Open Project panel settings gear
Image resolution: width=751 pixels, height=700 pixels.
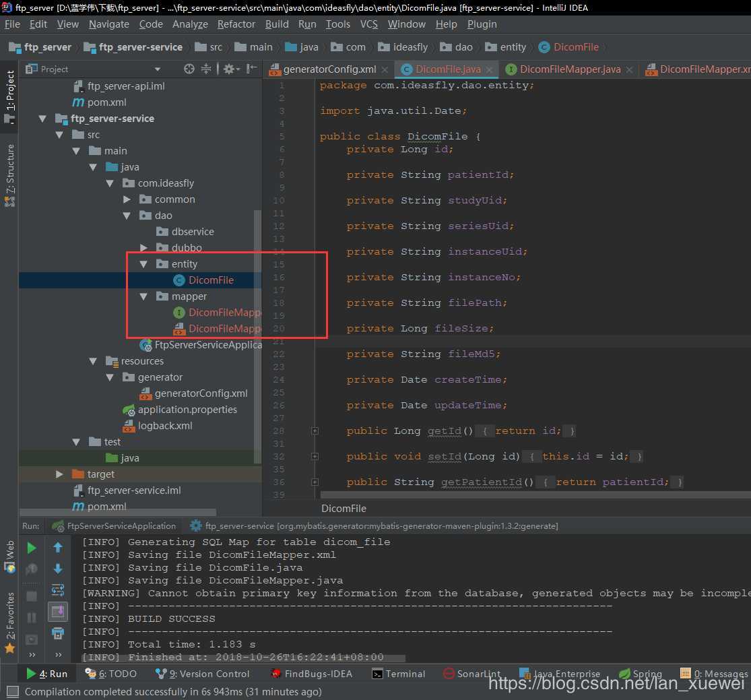pyautogui.click(x=230, y=69)
